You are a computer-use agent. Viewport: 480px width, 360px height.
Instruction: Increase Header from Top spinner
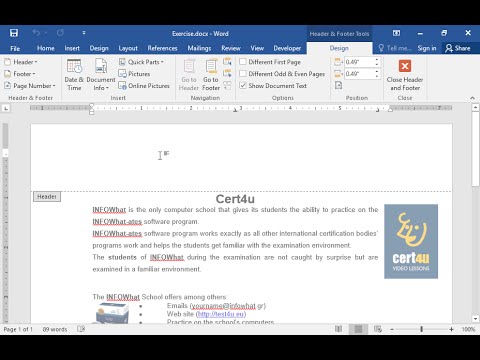377,60
